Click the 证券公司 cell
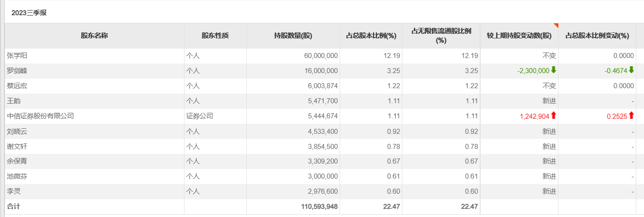 200,116
